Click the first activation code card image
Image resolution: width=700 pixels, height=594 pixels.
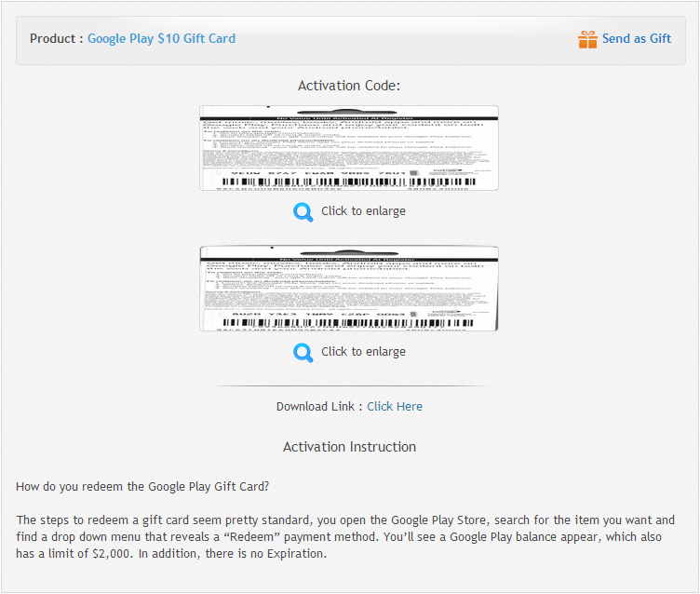(349, 148)
